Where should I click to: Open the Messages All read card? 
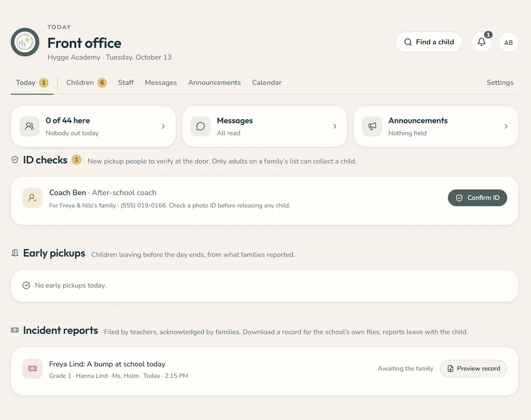[x=265, y=126]
